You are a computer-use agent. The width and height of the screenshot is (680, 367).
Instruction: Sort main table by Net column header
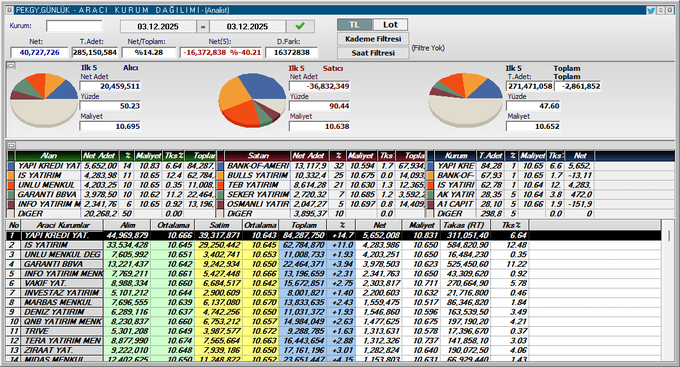coord(379,225)
